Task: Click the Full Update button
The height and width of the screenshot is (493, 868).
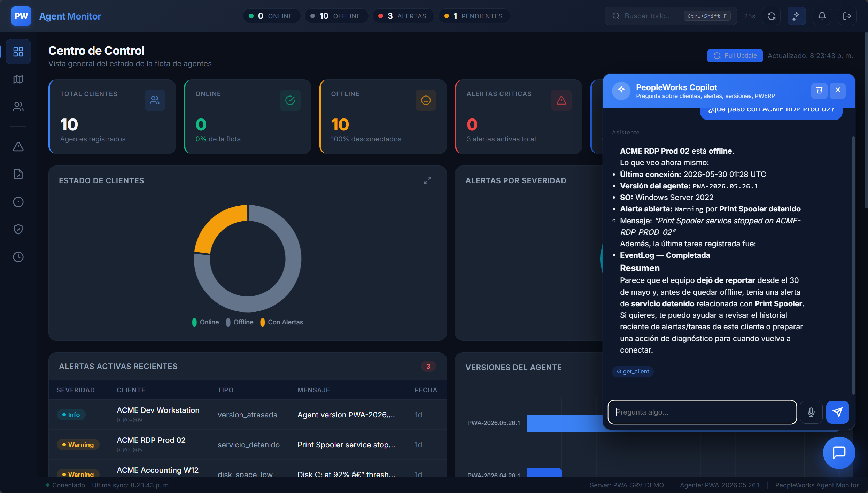Action: click(x=735, y=56)
